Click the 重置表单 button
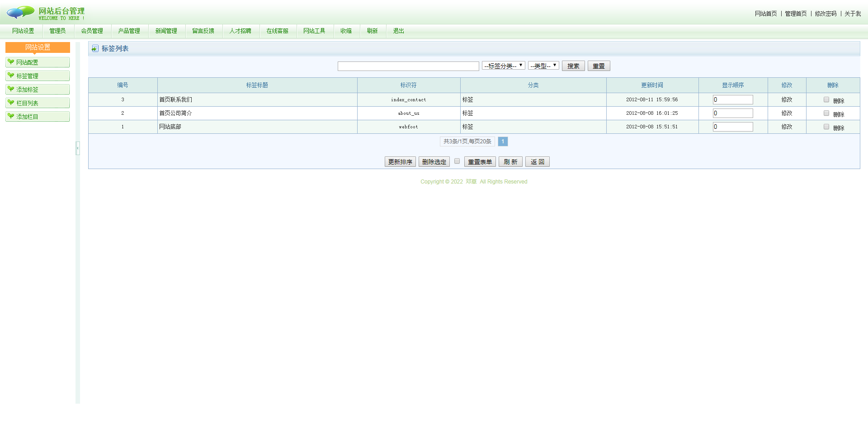Screen dimensions: 868x424 480,162
